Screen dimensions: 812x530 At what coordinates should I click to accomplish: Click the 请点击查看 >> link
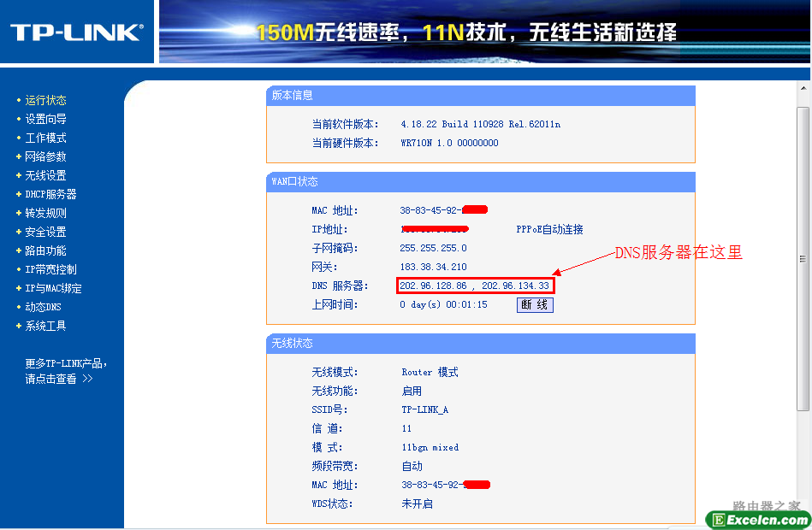pos(58,379)
